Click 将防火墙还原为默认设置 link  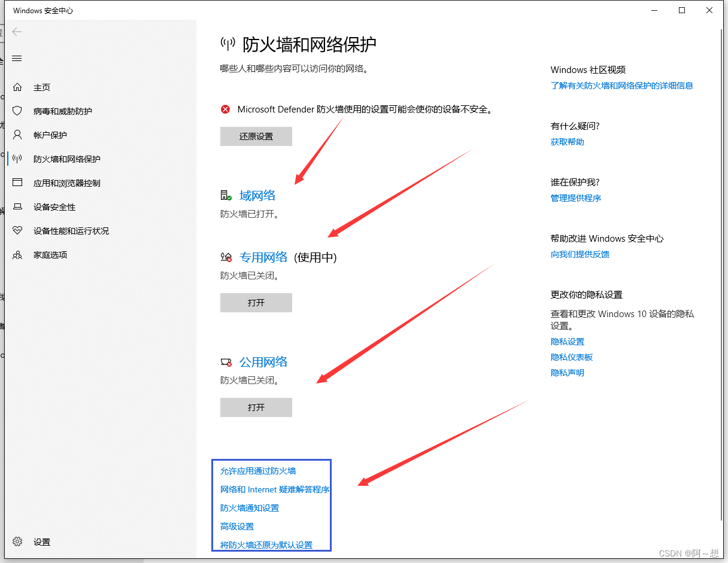coord(266,545)
